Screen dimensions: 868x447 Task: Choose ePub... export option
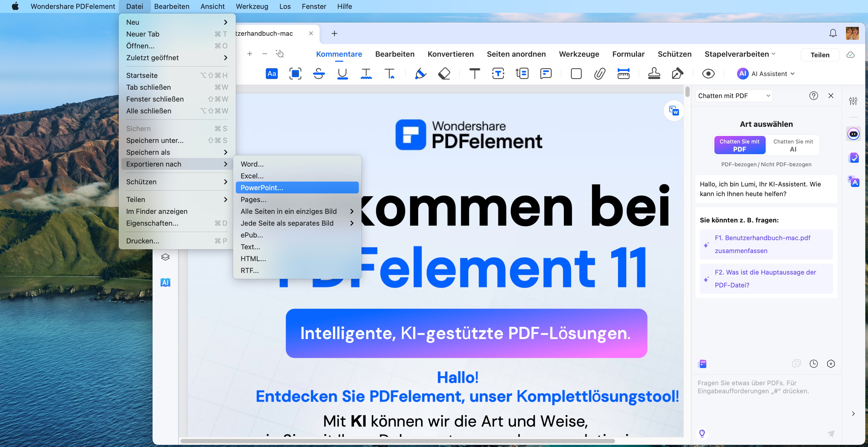pyautogui.click(x=297, y=235)
